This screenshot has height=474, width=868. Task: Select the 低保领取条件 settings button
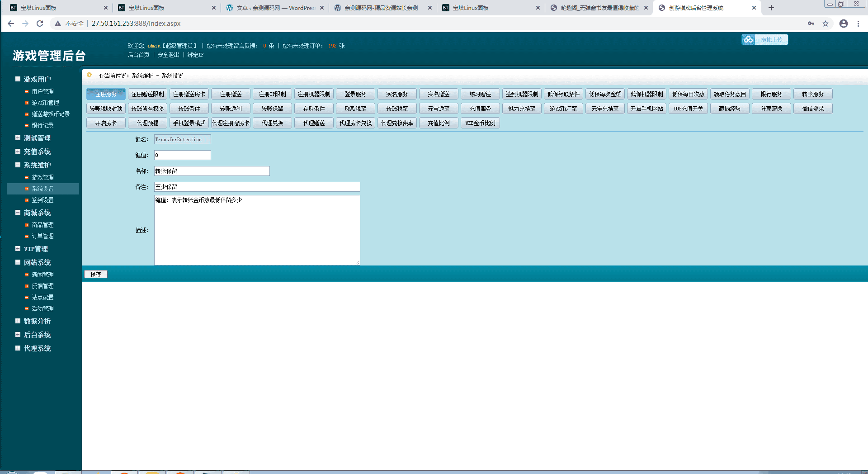pos(563,94)
